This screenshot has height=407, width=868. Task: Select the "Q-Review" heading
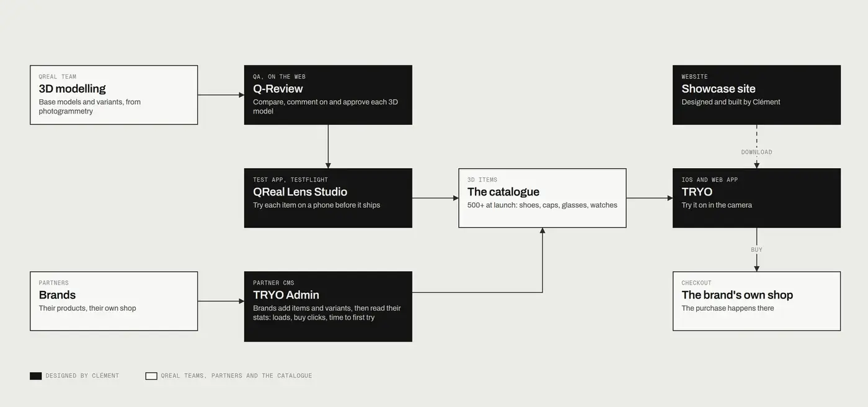[x=278, y=89]
